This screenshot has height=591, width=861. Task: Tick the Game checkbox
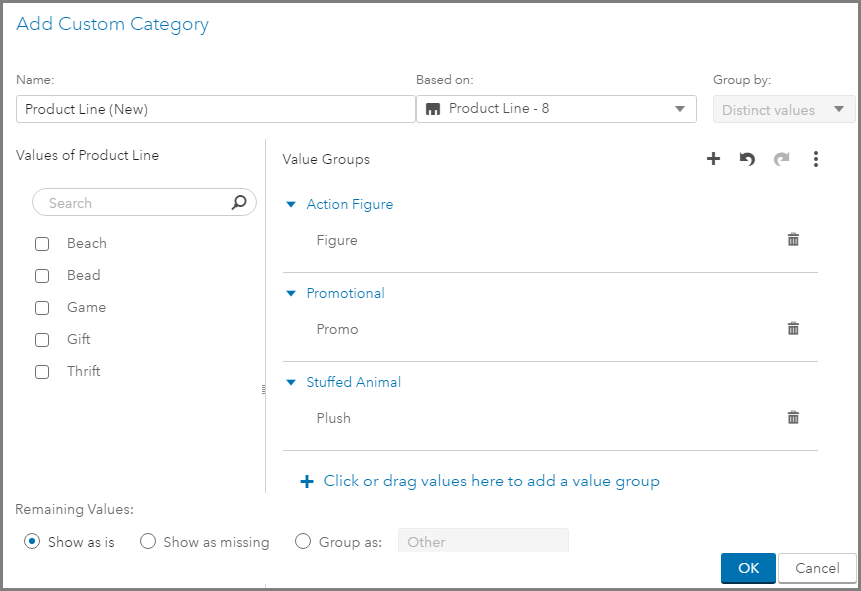[x=42, y=308]
